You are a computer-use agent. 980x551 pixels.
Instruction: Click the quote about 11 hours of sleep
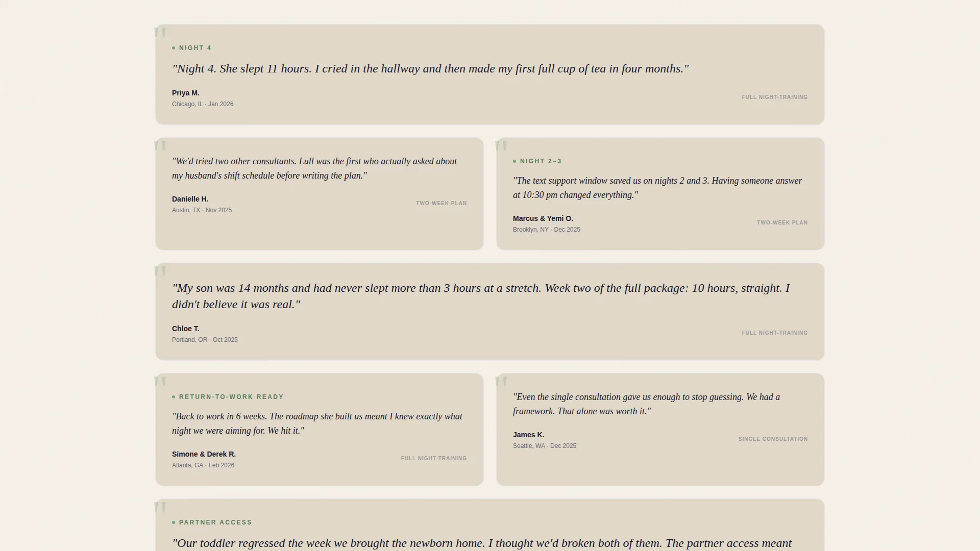tap(430, 69)
